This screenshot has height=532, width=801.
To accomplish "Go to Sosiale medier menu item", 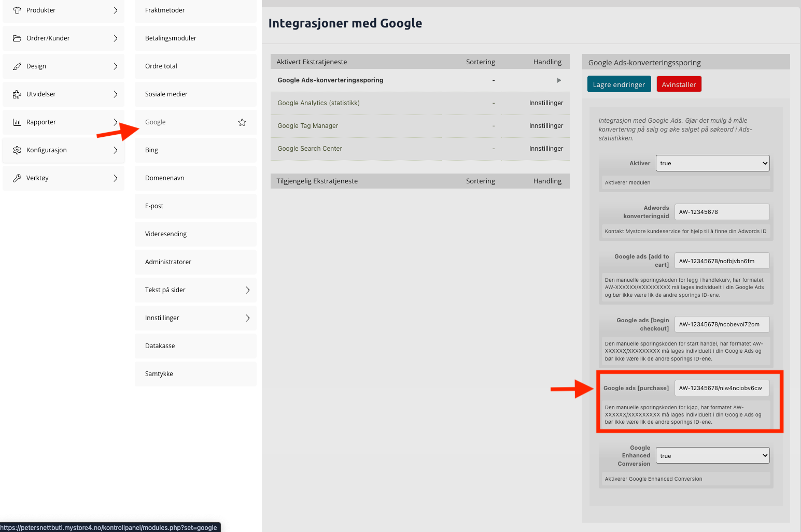I will [x=195, y=94].
